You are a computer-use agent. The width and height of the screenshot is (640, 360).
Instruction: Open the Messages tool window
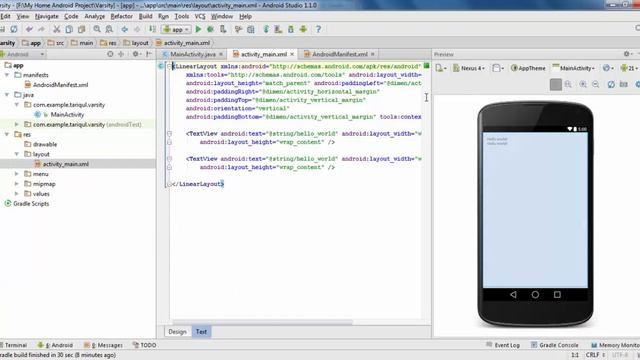click(x=103, y=345)
